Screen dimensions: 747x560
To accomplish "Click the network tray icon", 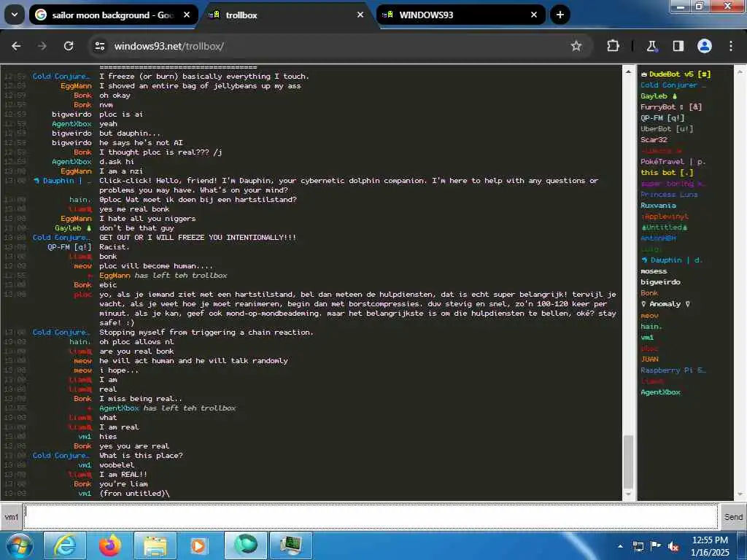I will (x=638, y=546).
